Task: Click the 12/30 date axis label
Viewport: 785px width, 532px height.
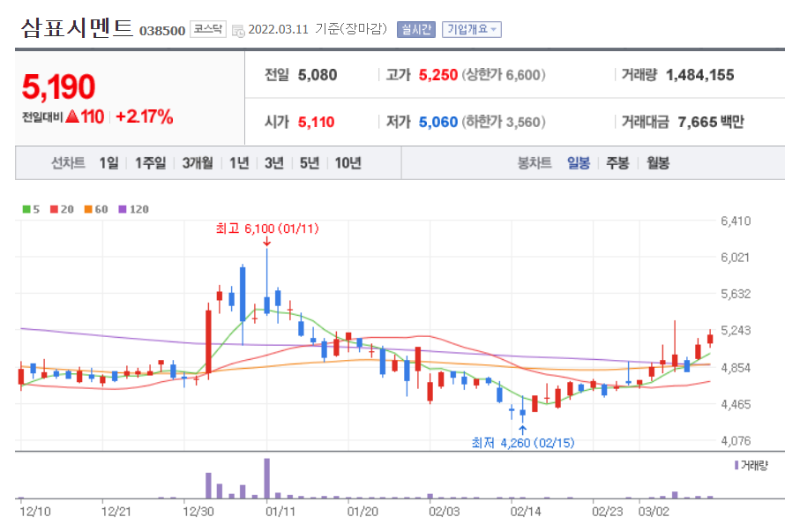Action: (198, 512)
